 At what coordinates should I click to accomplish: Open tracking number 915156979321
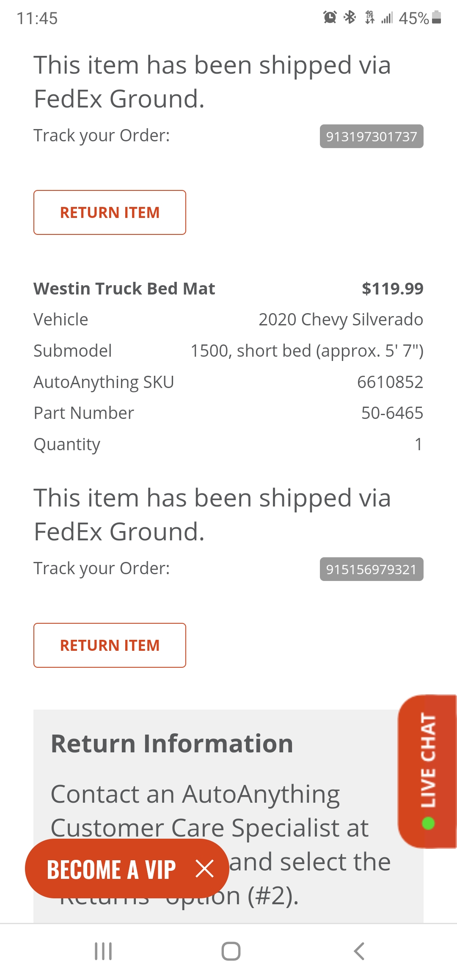(x=371, y=569)
